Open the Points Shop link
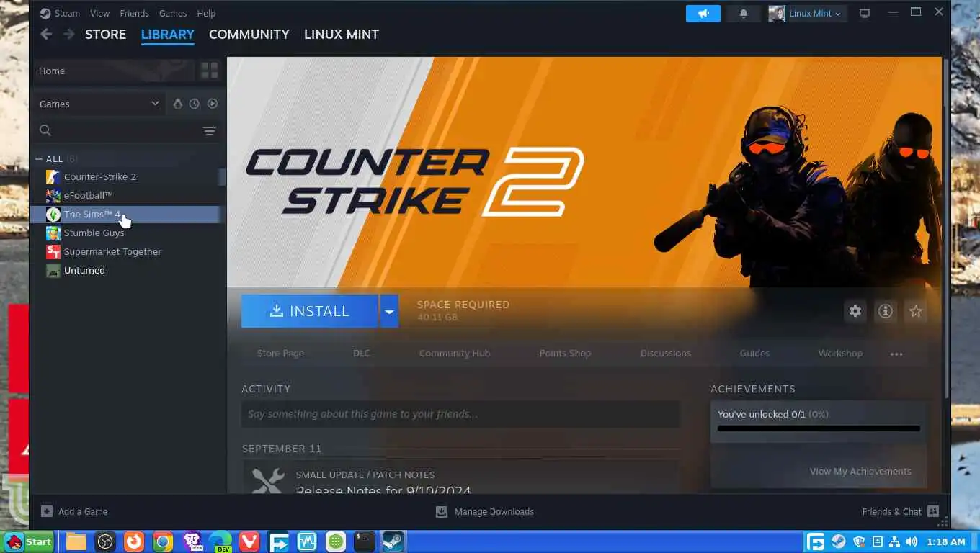Viewport: 980px width, 553px height. [x=565, y=353]
